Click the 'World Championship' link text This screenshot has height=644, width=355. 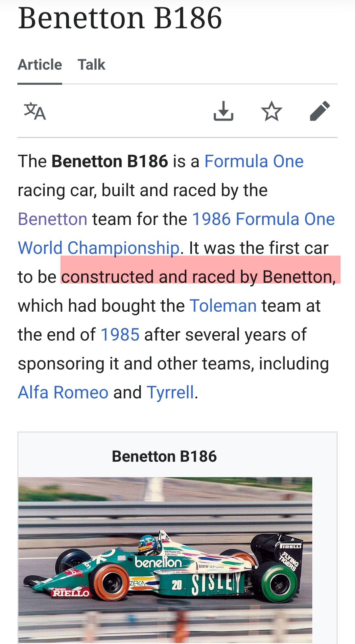[x=99, y=248]
